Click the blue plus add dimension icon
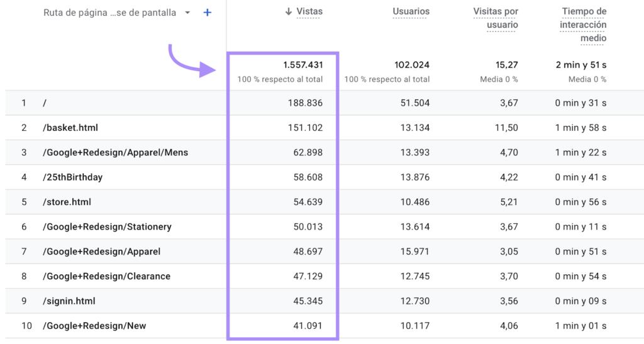 pos(208,13)
